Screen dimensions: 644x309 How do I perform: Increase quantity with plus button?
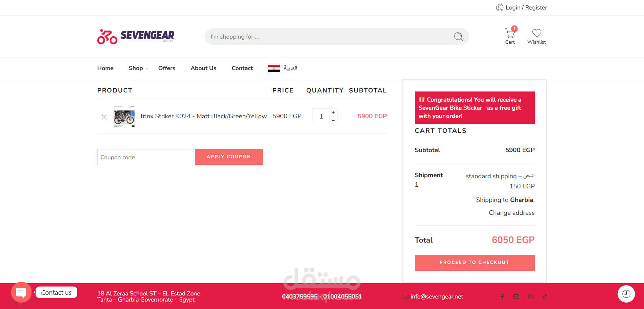tap(333, 112)
